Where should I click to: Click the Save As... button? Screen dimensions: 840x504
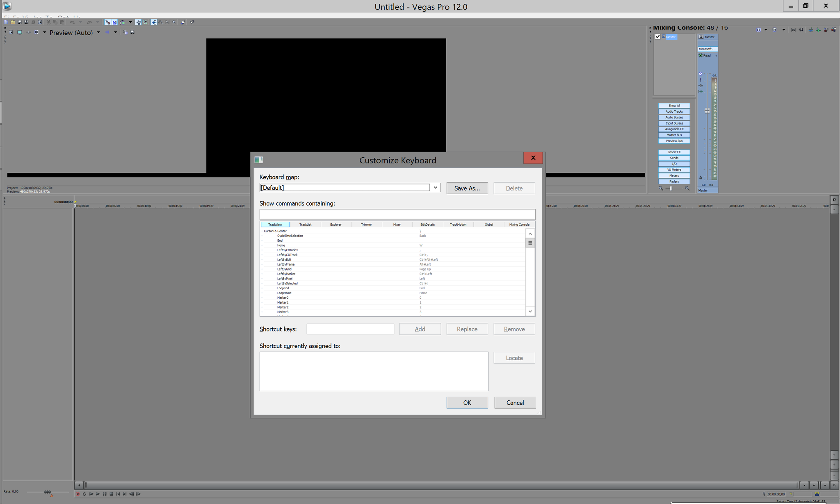point(467,188)
